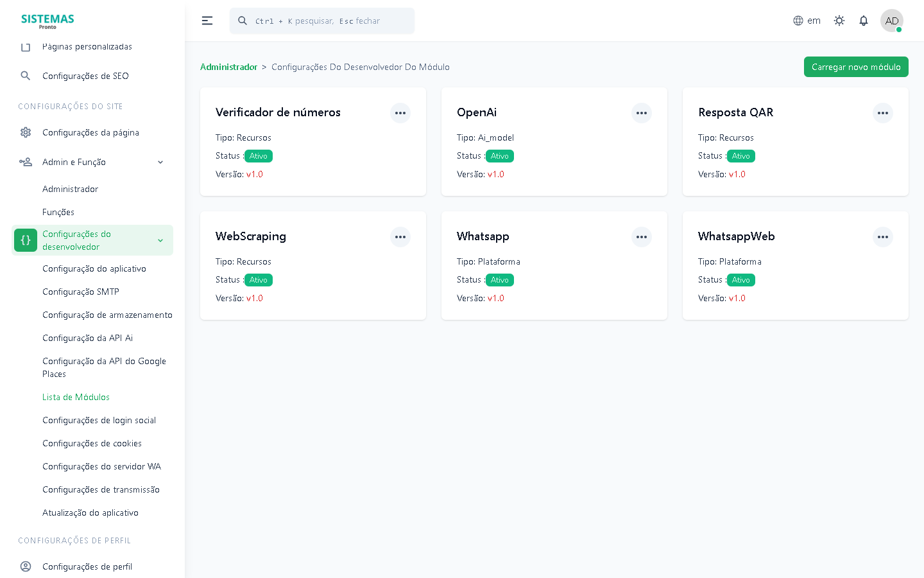This screenshot has width=924, height=578.
Task: Open Configurações de SEO page
Action: coord(85,76)
